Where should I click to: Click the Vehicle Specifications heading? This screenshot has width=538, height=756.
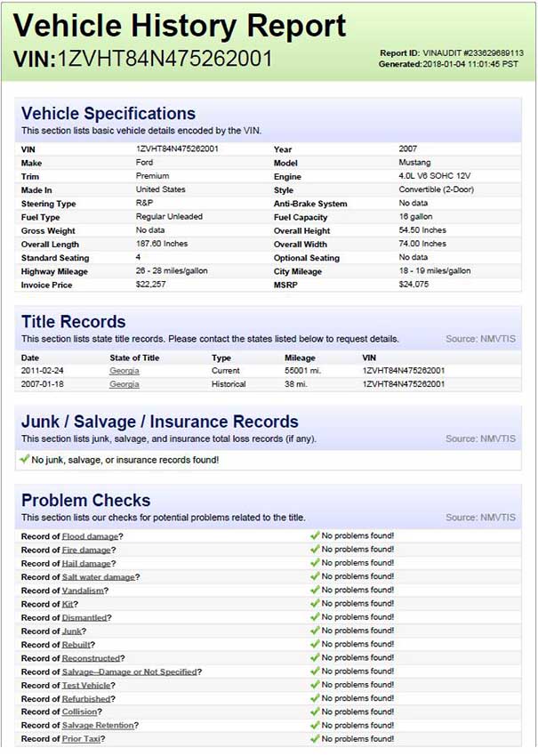108,113
